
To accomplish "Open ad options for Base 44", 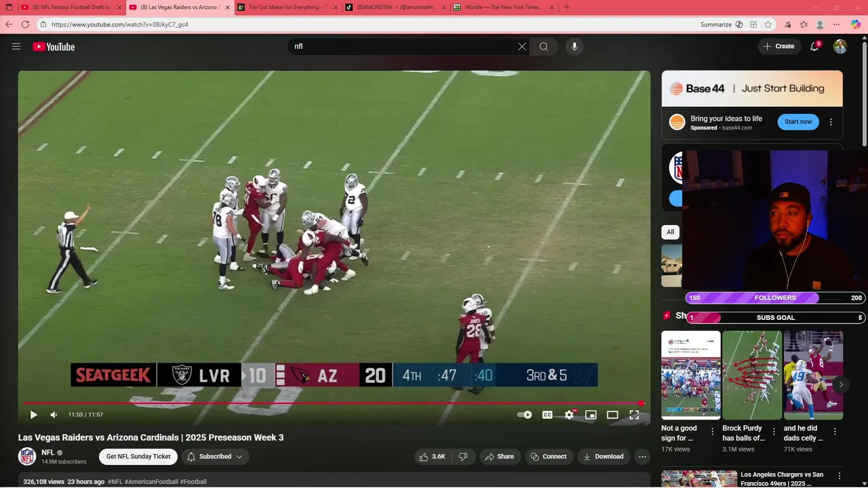I will (x=831, y=122).
